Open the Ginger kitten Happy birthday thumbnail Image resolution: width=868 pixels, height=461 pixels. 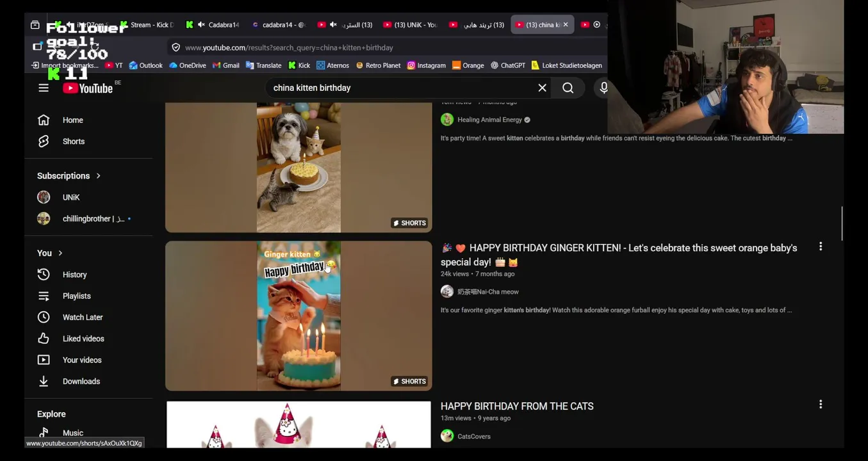point(299,316)
